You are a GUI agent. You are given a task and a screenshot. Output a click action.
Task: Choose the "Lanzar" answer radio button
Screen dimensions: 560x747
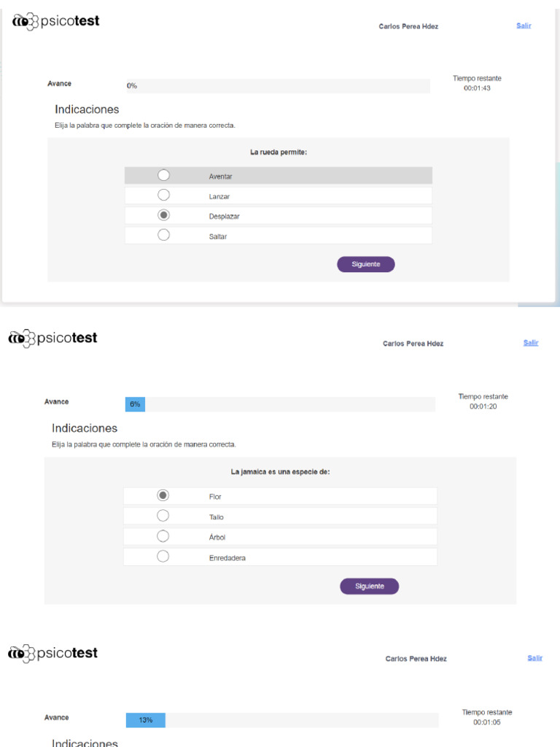click(x=164, y=196)
